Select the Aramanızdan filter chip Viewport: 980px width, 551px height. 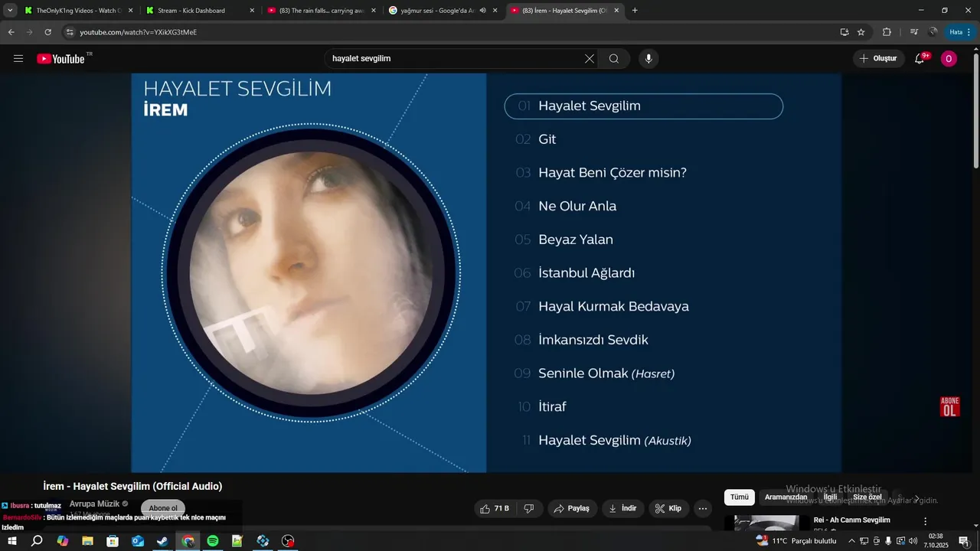[786, 497]
